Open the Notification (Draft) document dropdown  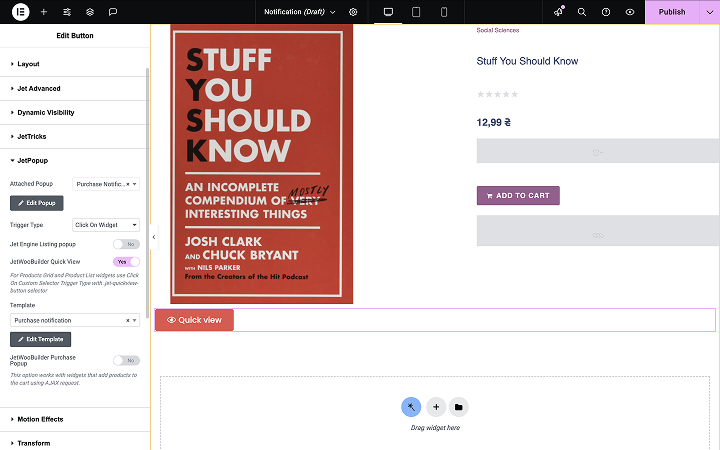(x=300, y=12)
